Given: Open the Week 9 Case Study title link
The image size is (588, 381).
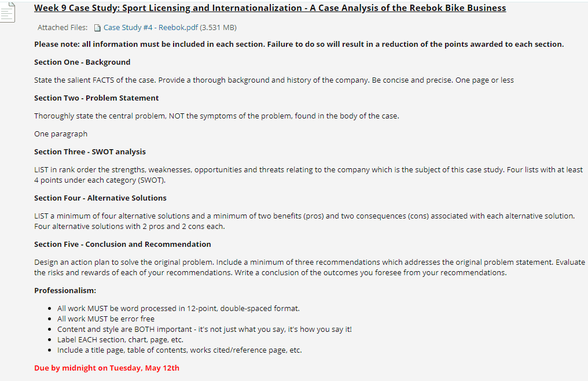Looking at the screenshot, I should click(270, 8).
